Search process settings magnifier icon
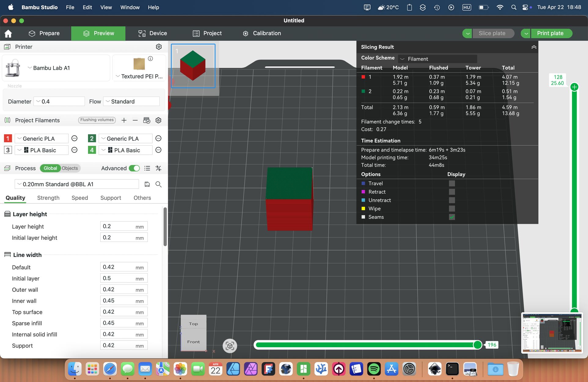The width and height of the screenshot is (588, 382). (158, 184)
